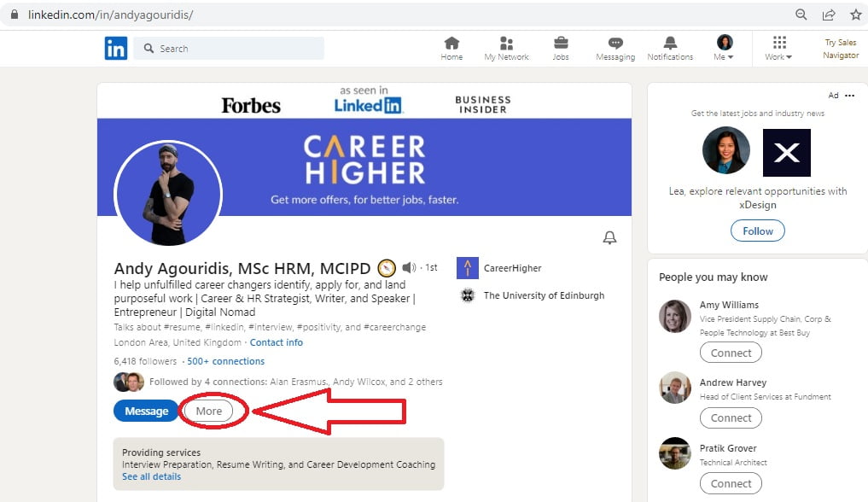Open the More actions button

[x=209, y=412]
